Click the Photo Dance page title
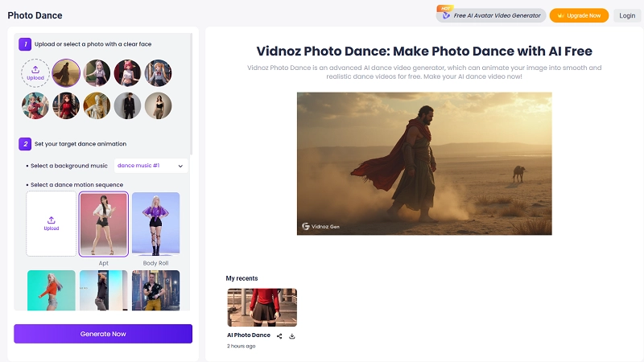The height and width of the screenshot is (362, 644). 35,15
